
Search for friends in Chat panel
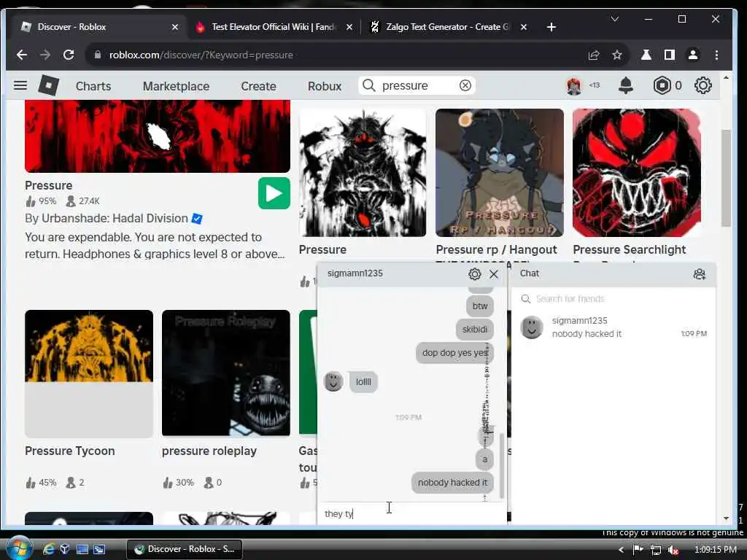click(613, 298)
